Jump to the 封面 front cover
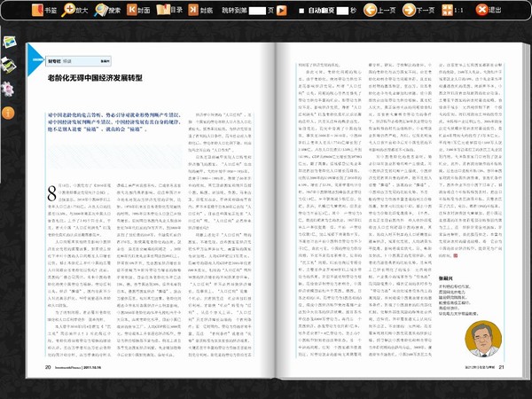Image resolution: width=532 pixels, height=399 pixels. [x=138, y=10]
